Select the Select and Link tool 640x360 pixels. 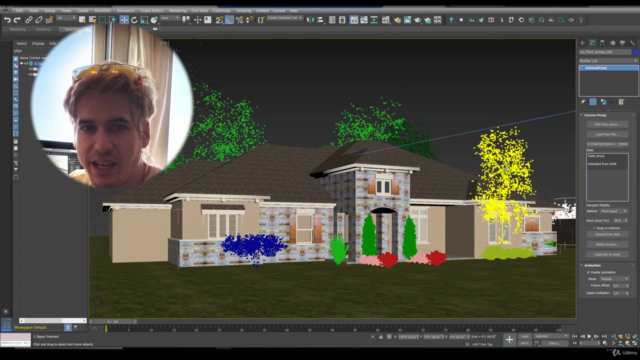click(29, 20)
